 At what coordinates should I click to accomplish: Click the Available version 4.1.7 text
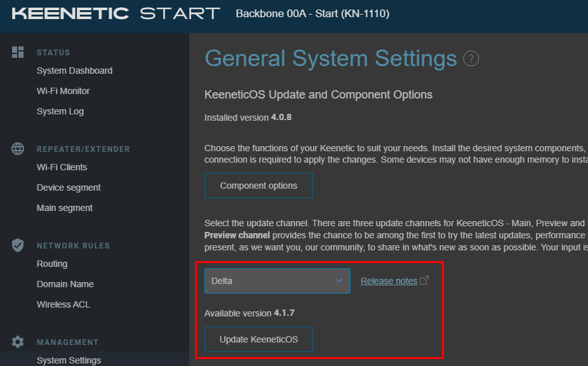(x=250, y=313)
